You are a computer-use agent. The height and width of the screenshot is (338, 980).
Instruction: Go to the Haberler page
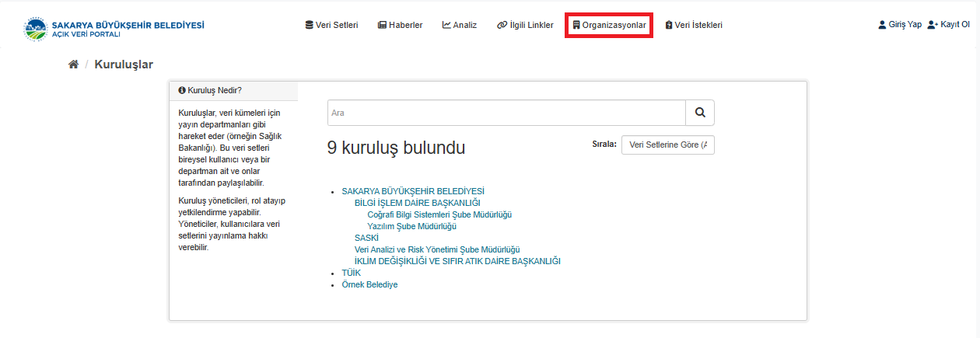click(400, 25)
